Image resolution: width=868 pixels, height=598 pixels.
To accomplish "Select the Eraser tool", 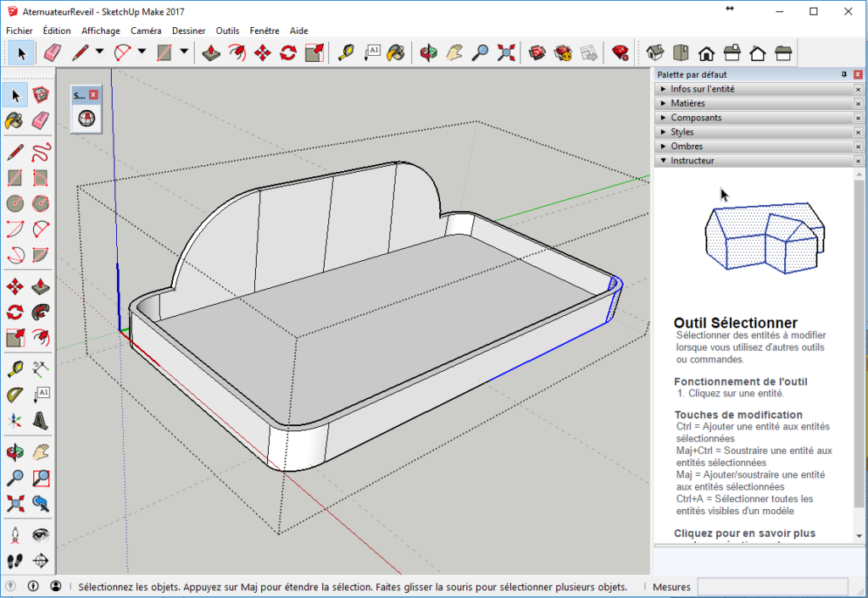I will pyautogui.click(x=52, y=53).
